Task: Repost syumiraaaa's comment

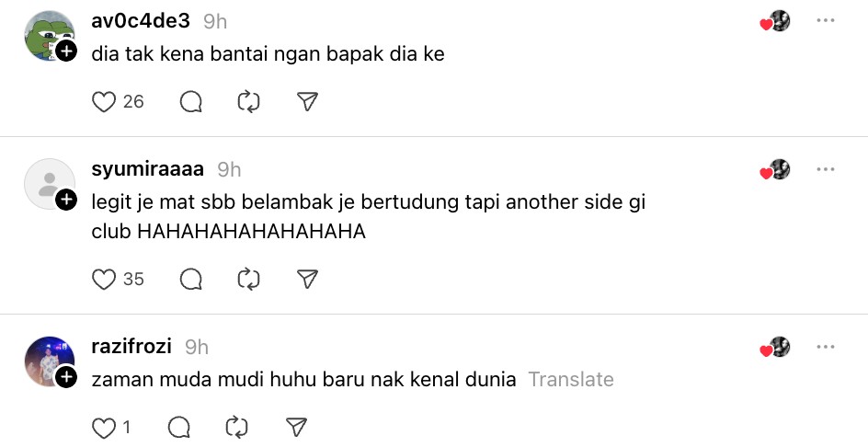Action: [x=249, y=279]
